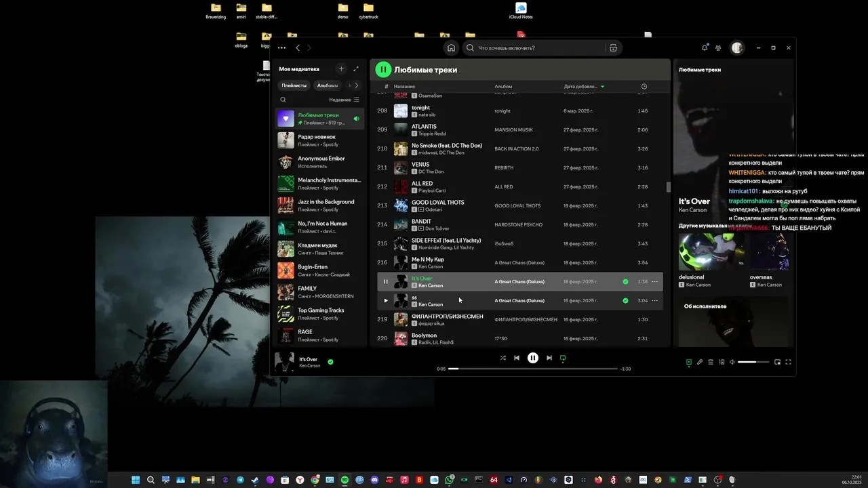The width and height of the screenshot is (868, 488).
Task: Open album MANSION MUSIK link
Action: 514,129
